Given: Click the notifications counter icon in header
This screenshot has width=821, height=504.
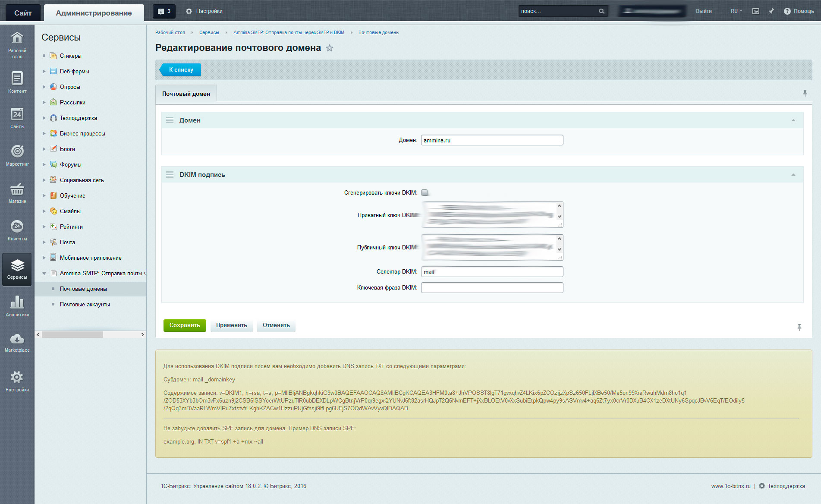Looking at the screenshot, I should (x=164, y=11).
